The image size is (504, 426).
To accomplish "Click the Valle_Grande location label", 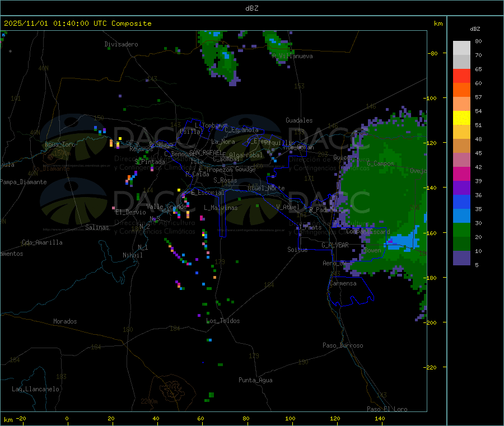I will click(x=166, y=207).
